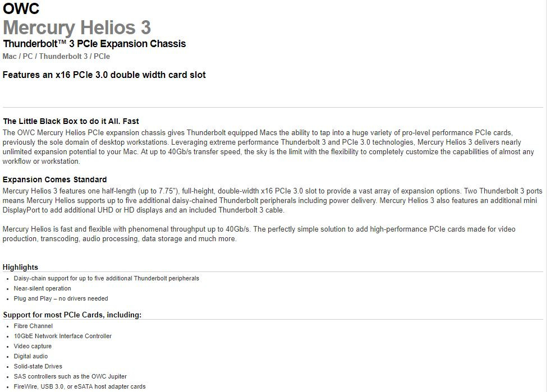Click the 10GbE Network Interface Controller item

tap(63, 336)
